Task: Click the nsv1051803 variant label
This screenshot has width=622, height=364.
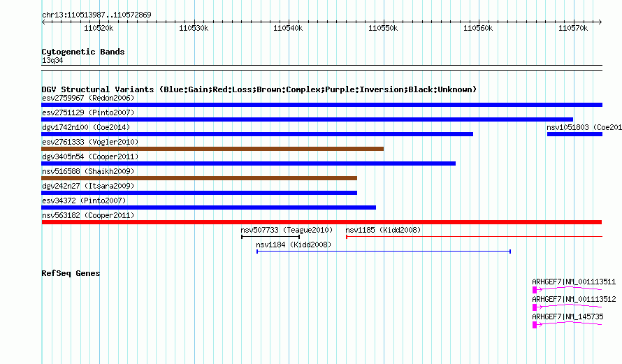Action: coord(584,127)
